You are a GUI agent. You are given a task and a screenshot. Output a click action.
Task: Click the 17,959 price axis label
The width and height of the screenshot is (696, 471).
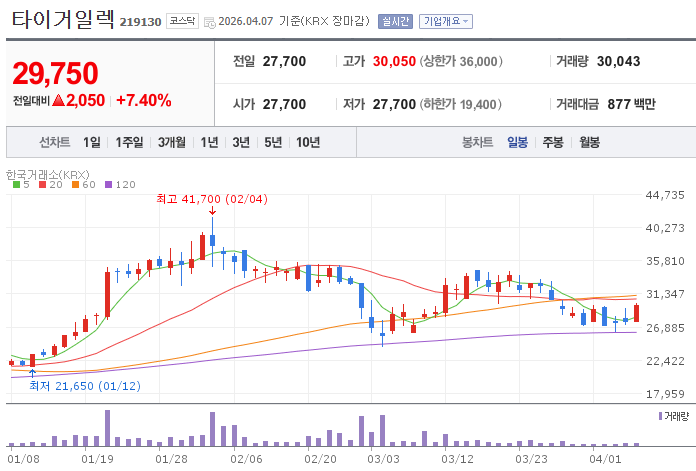click(665, 394)
